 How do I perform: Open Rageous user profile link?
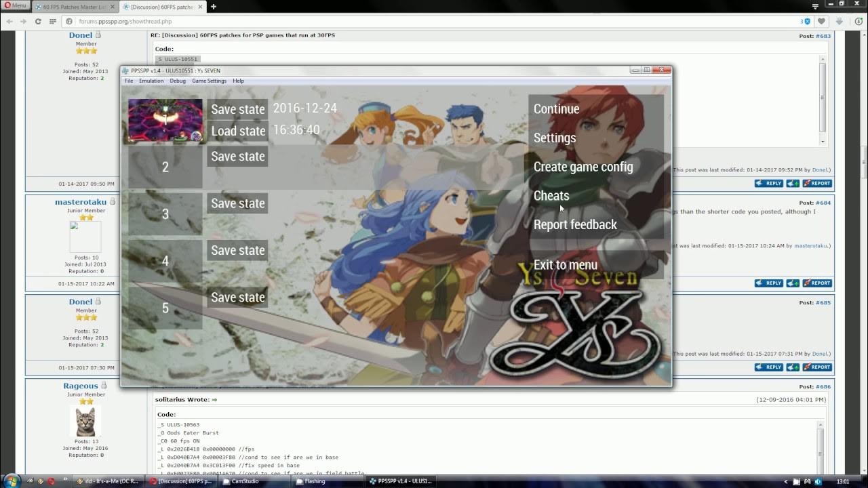click(81, 386)
